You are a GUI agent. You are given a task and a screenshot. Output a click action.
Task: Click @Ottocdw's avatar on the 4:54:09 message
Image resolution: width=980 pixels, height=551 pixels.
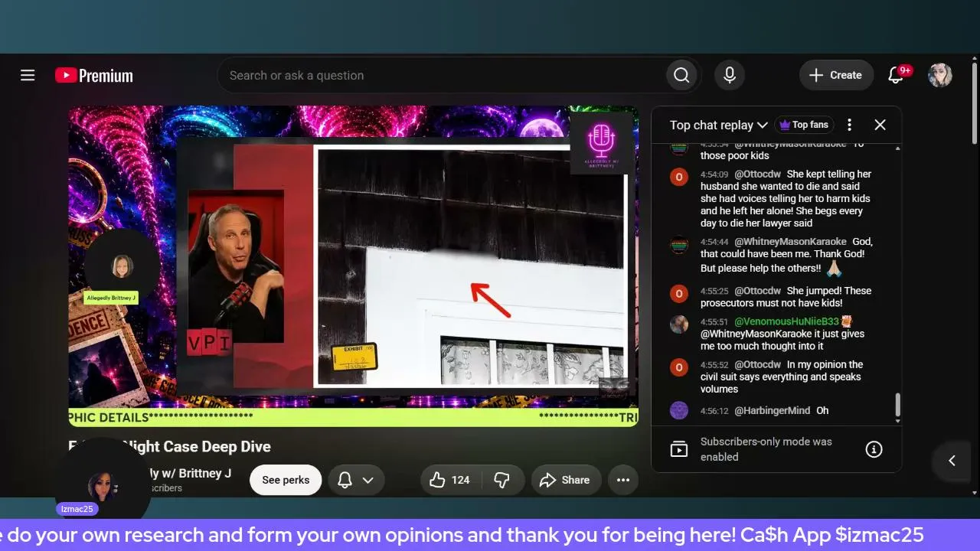(679, 178)
